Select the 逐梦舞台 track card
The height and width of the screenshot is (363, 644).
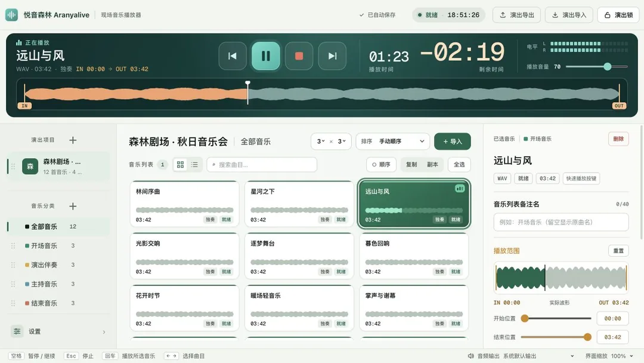pyautogui.click(x=299, y=256)
